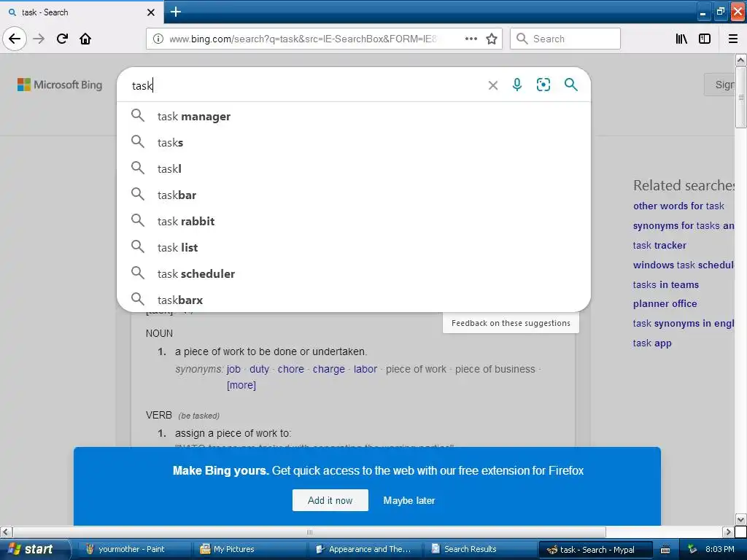Image resolution: width=747 pixels, height=560 pixels.
Task: Open related search 'other words for task'
Action: 678,206
